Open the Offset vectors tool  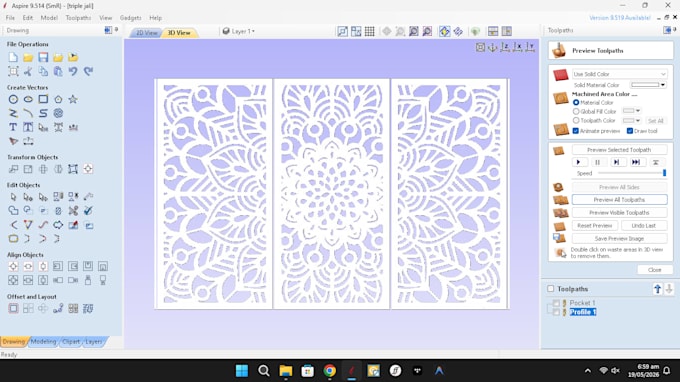coord(13,308)
